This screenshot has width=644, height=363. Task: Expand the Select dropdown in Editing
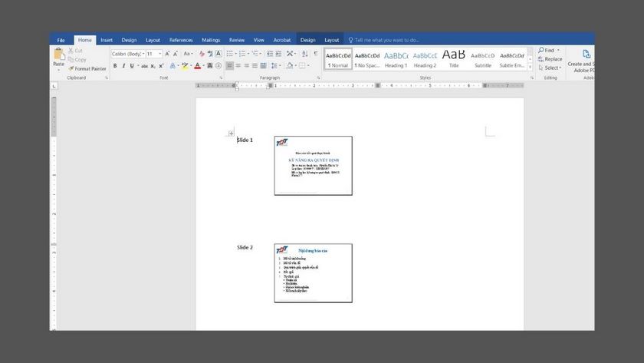550,68
